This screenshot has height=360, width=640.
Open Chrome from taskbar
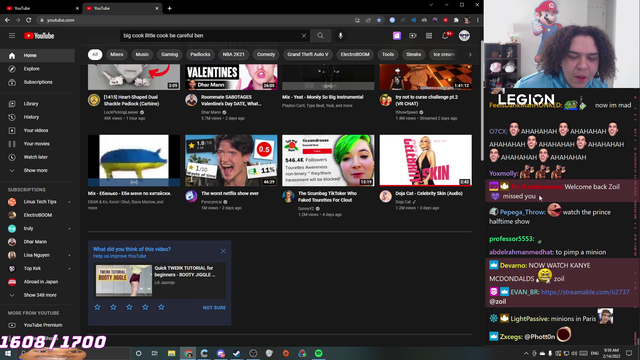188,353
